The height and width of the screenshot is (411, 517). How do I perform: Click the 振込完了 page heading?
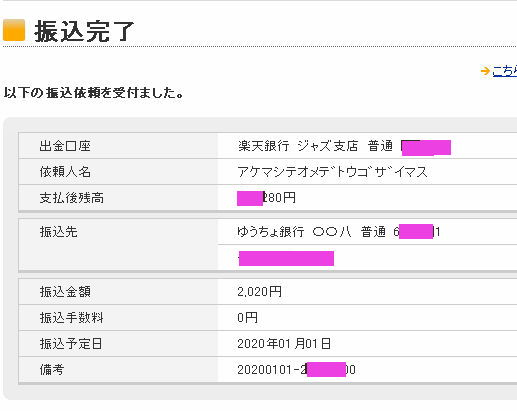[x=84, y=31]
